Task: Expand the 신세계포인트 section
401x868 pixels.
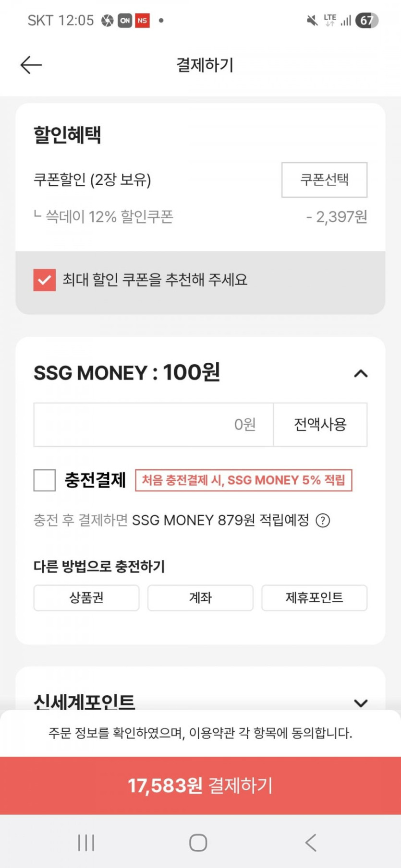Action: [x=361, y=703]
